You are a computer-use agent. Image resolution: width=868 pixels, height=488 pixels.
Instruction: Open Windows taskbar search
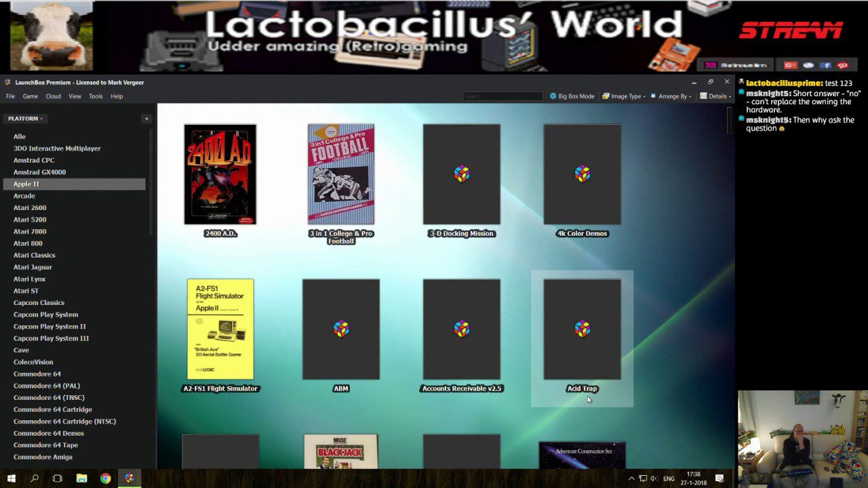[35, 479]
